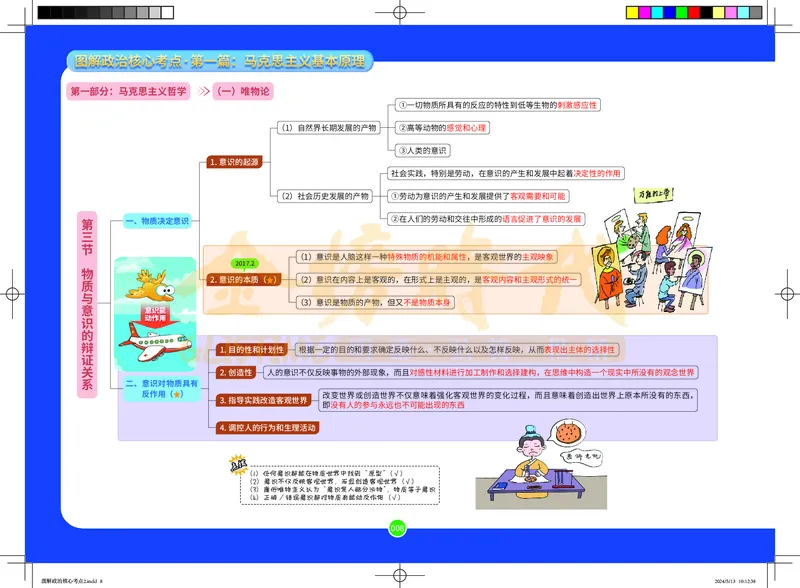Viewport: 800px width, 588px height.
Task: Click the '意识哦' speech bubble
Action: pyautogui.click(x=581, y=456)
